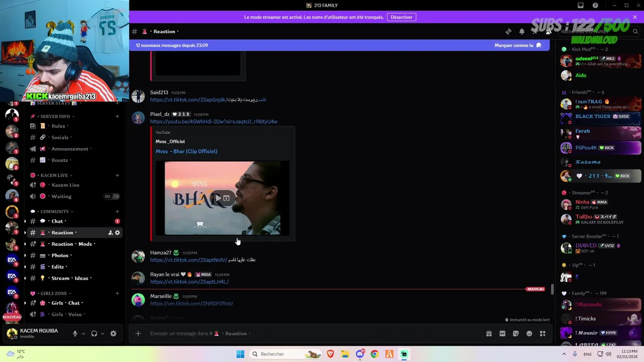The height and width of the screenshot is (362, 644).
Task: Open Marseille's vm.tiktok link
Action: tap(191, 304)
